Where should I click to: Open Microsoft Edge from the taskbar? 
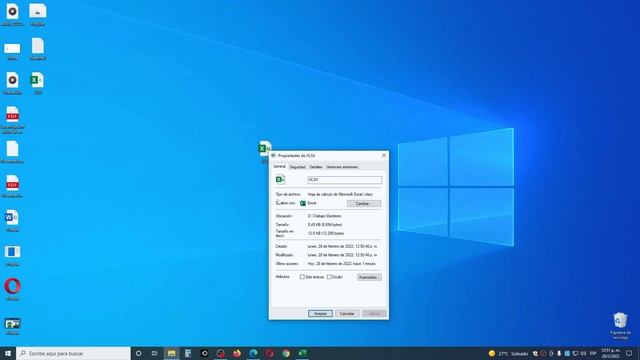[x=253, y=353]
